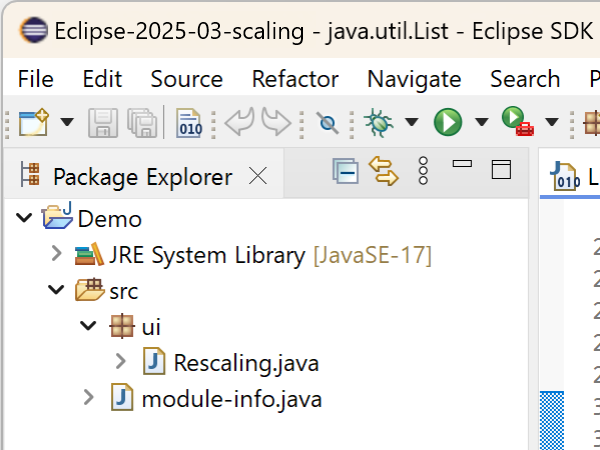The width and height of the screenshot is (600, 450).
Task: Click the JRE library books icon
Action: click(x=90, y=254)
